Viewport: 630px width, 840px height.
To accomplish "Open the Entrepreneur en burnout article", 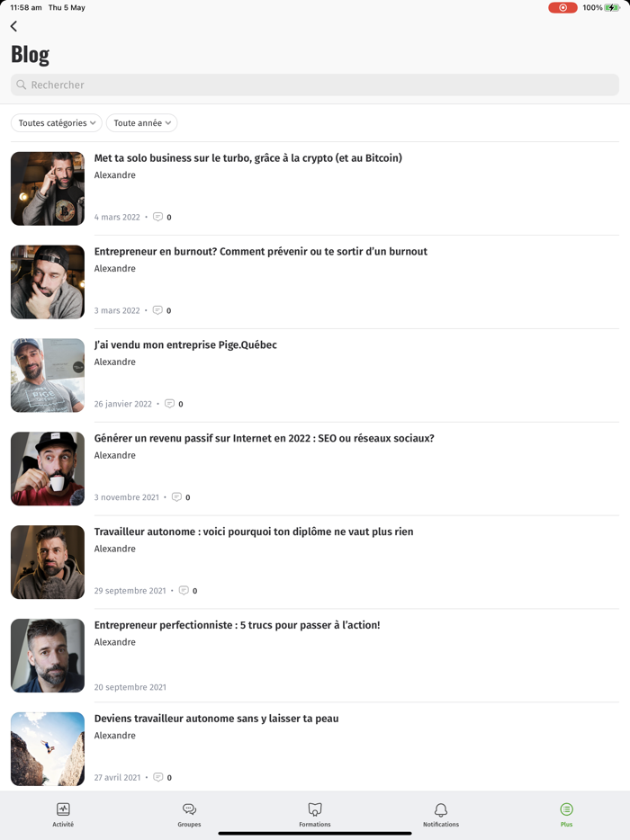I will (261, 251).
